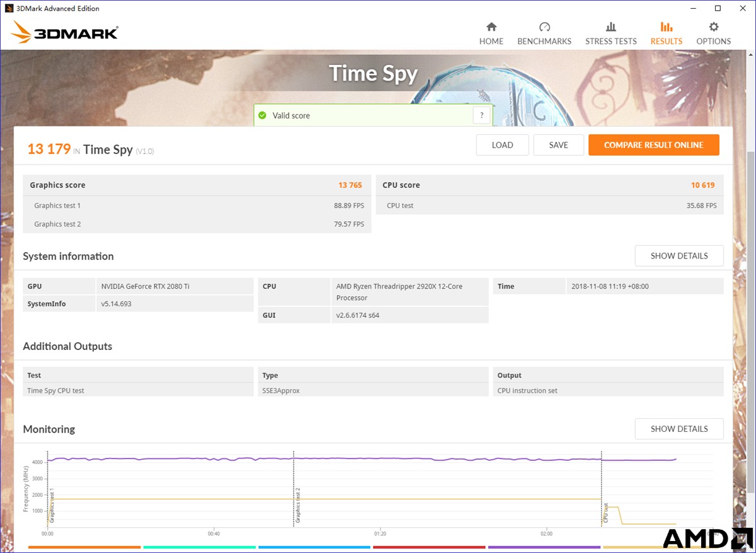This screenshot has width=756, height=553.
Task: Click the orange monitoring legend bar
Action: 84,547
